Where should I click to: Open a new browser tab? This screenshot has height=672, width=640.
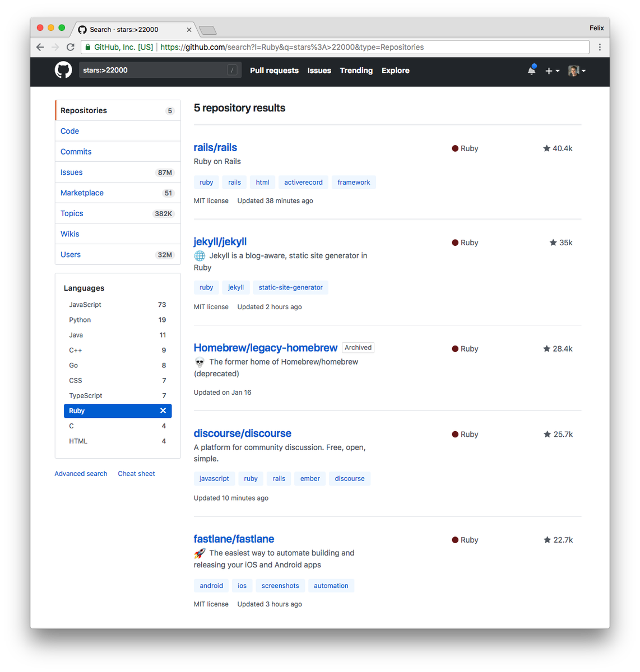207,30
